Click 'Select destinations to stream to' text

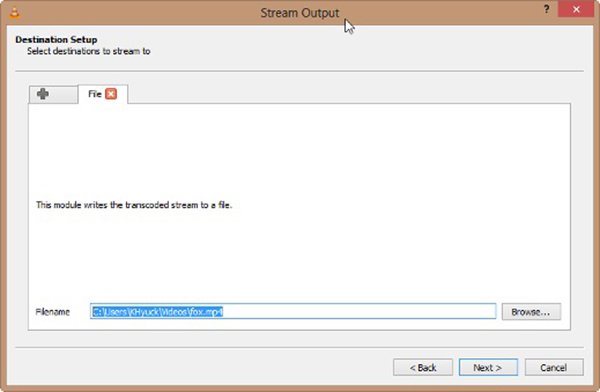tap(88, 51)
